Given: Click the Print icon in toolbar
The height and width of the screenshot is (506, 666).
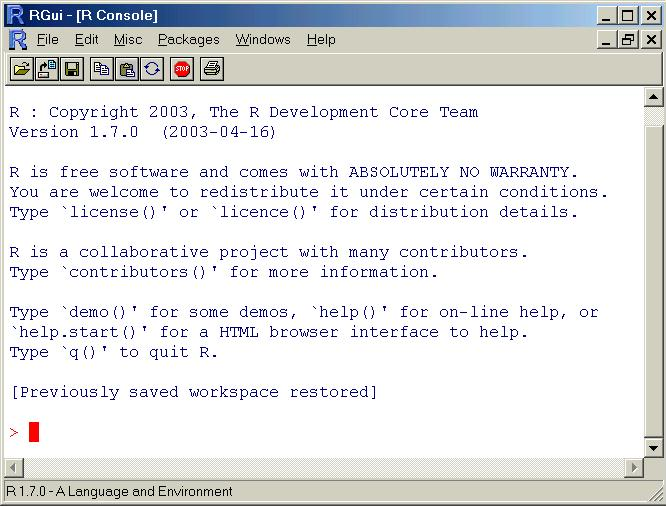Looking at the screenshot, I should 212,69.
